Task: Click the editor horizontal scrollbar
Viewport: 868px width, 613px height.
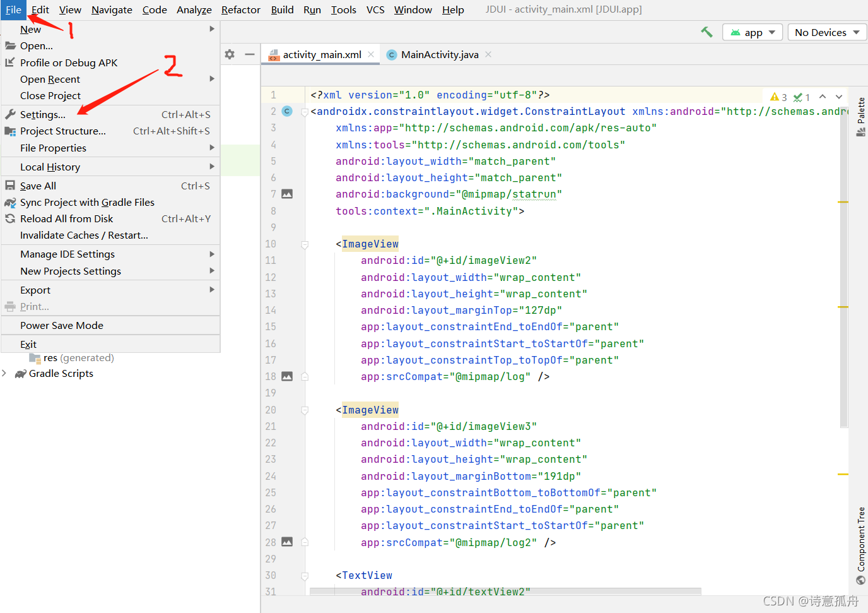Action: (505, 592)
